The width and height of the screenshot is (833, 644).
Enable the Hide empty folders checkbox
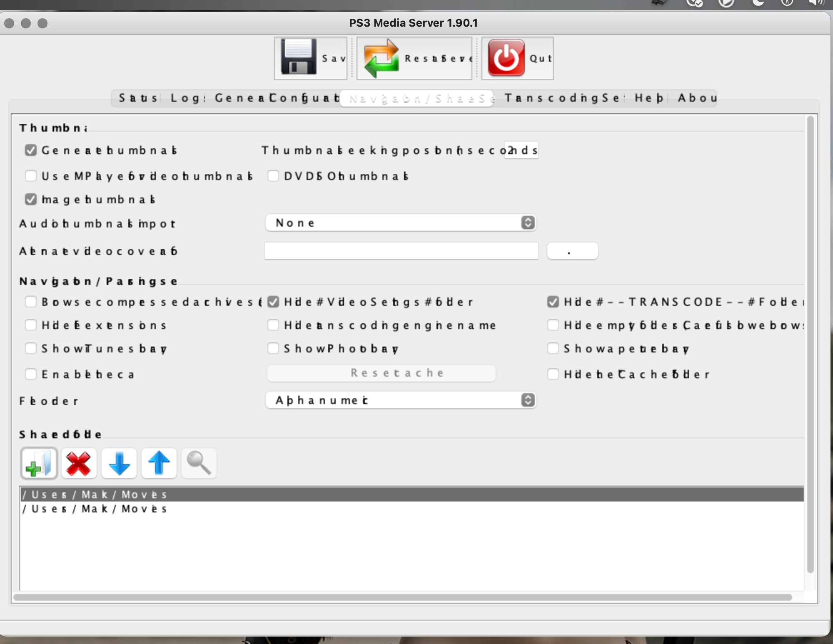pyautogui.click(x=553, y=325)
